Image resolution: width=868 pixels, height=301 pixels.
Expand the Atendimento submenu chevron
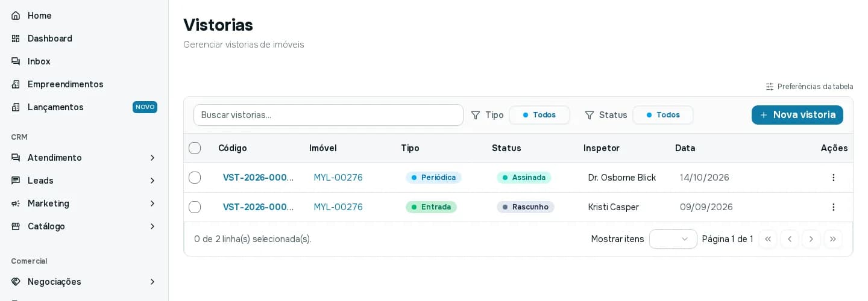[153, 158]
